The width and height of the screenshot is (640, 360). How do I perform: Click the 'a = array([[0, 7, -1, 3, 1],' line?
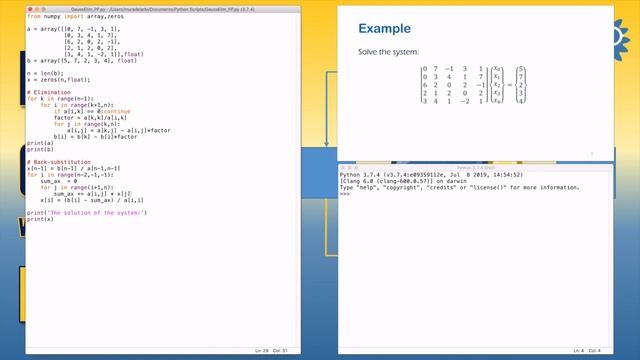tap(73, 29)
